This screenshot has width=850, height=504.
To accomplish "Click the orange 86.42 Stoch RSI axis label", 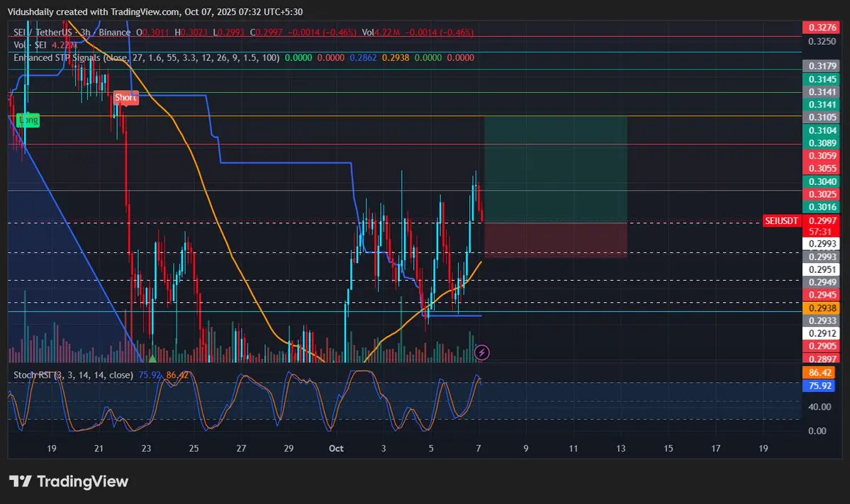I will (820, 373).
